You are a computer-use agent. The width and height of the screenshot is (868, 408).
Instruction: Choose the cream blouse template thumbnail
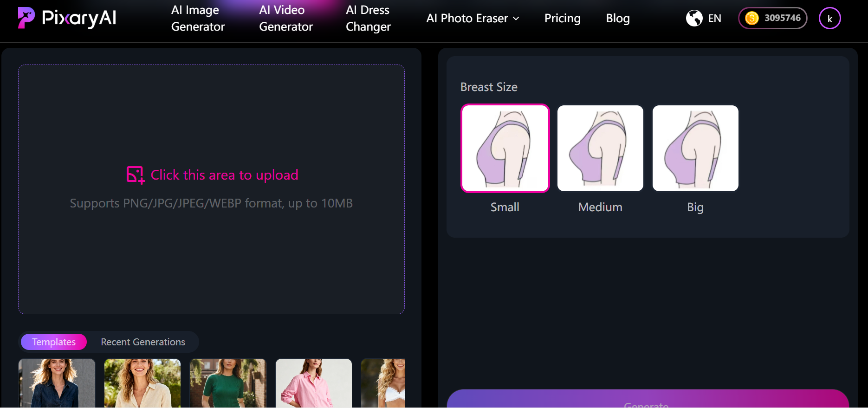point(143,383)
